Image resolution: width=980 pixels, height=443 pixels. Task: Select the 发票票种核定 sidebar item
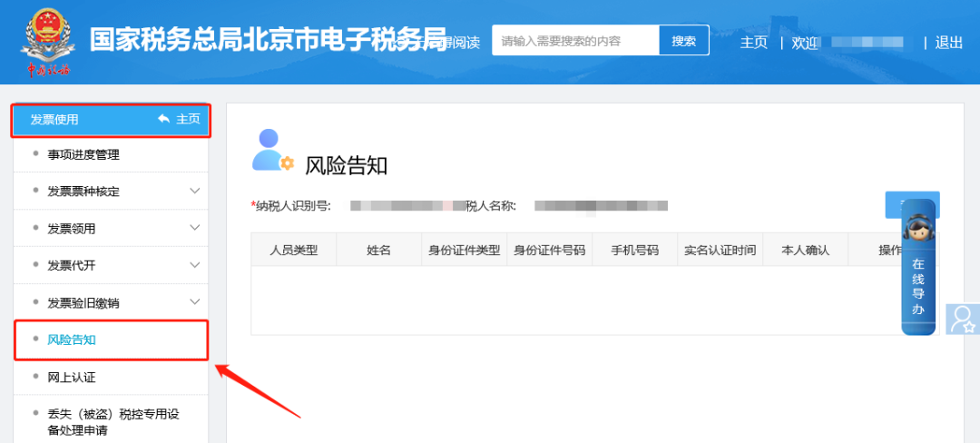coord(83,192)
